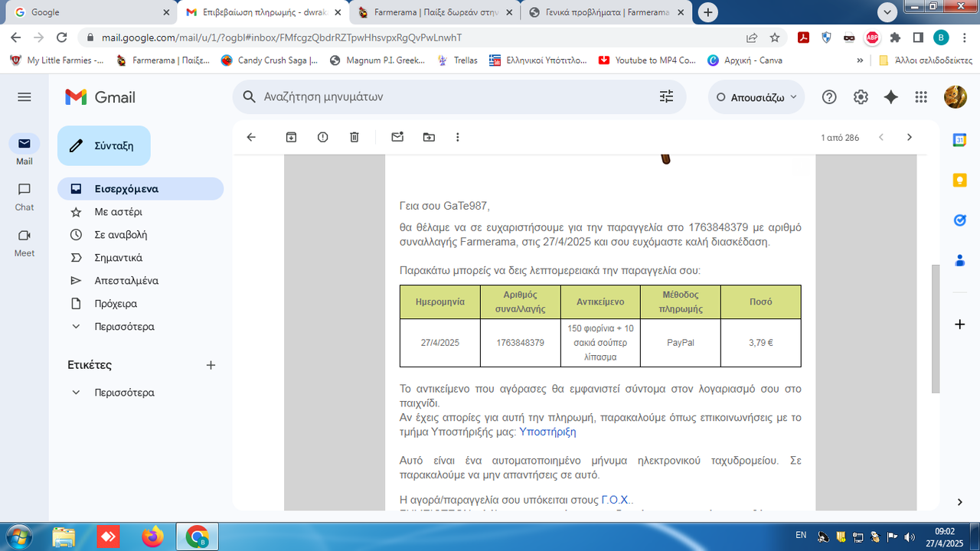Open tab search dropdown arrow
The image size is (980, 551).
pos(887,12)
